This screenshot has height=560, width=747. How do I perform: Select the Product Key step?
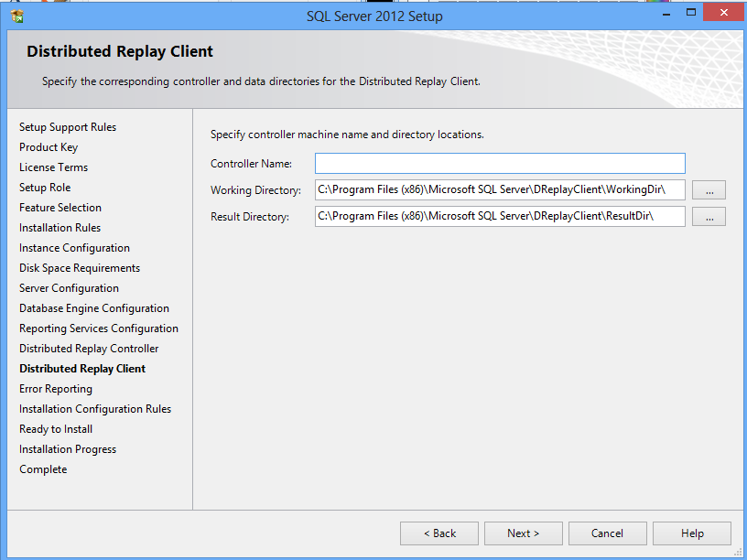[49, 146]
